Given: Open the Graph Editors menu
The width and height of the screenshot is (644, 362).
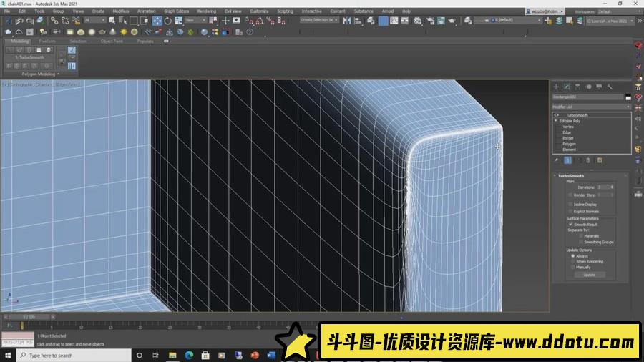Looking at the screenshot, I should pyautogui.click(x=177, y=11).
